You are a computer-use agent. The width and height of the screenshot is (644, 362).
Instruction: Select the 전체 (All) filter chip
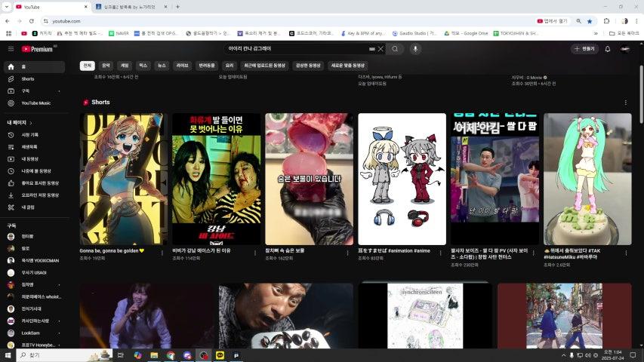tap(88, 66)
